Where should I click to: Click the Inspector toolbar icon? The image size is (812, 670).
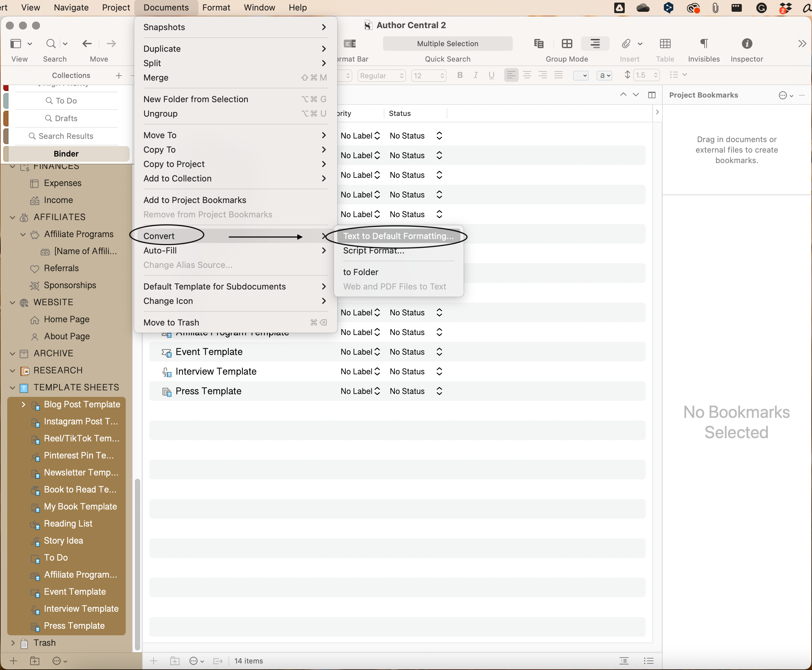747,44
